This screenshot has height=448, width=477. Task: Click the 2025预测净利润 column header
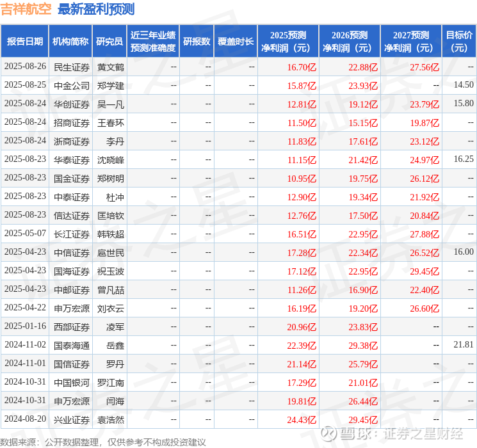[288, 41]
